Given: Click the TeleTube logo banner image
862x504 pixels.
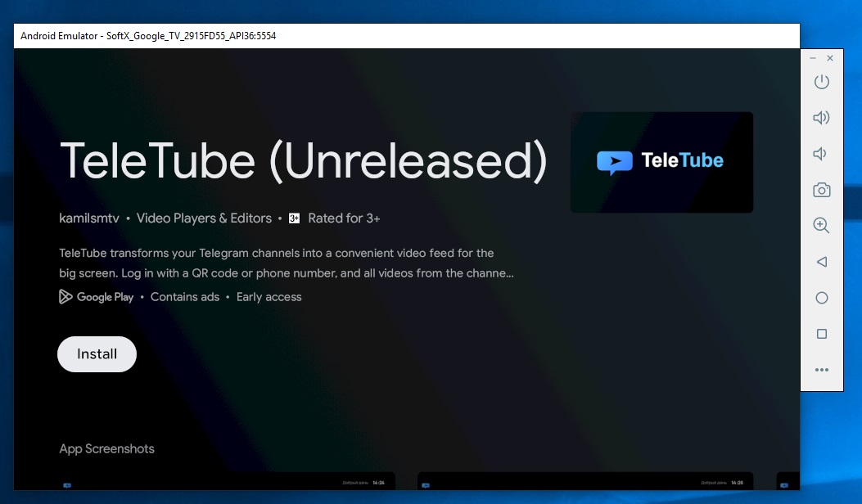Looking at the screenshot, I should (x=661, y=162).
